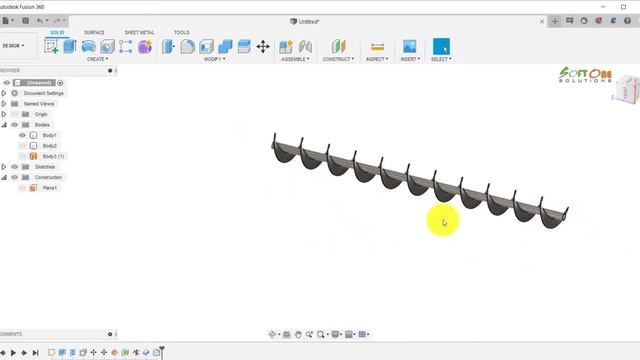
Task: Open the SELECT dropdown menu
Action: point(441,59)
